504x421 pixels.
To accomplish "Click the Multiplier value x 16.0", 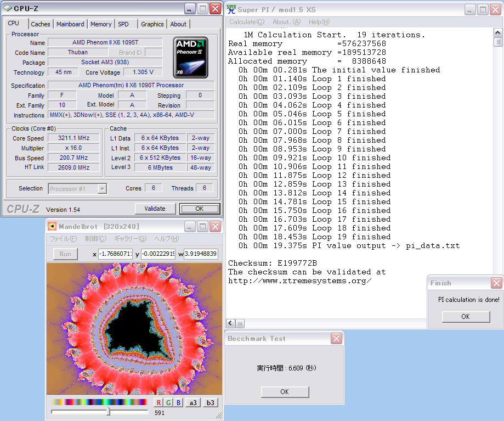I will [73, 148].
